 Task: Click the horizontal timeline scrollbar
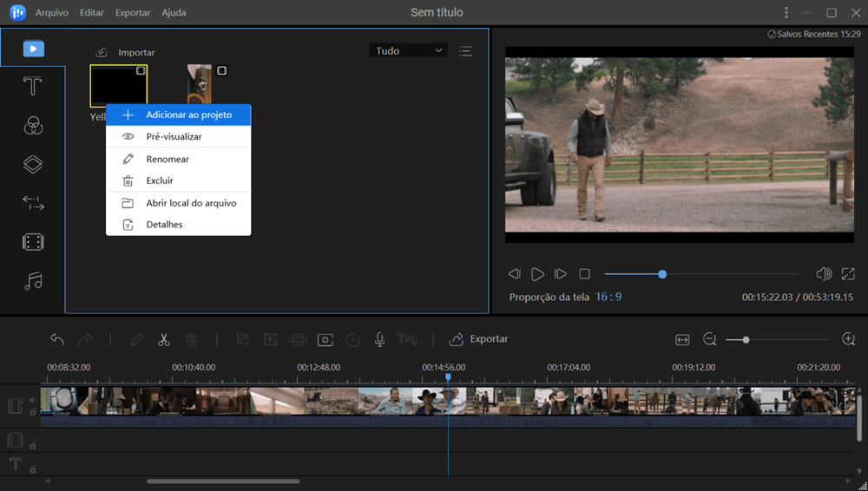[223, 481]
